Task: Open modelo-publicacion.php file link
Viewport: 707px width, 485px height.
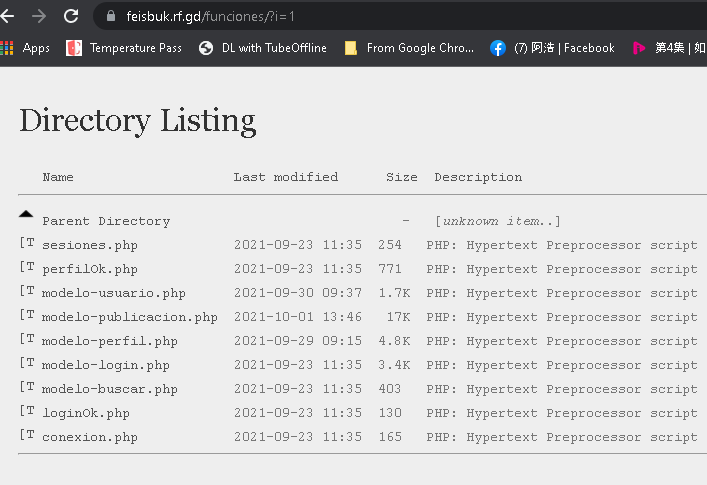Action: click(130, 317)
